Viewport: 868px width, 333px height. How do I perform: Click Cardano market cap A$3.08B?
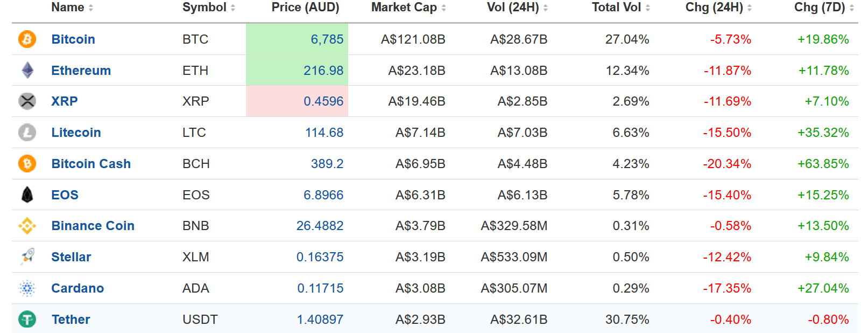420,288
